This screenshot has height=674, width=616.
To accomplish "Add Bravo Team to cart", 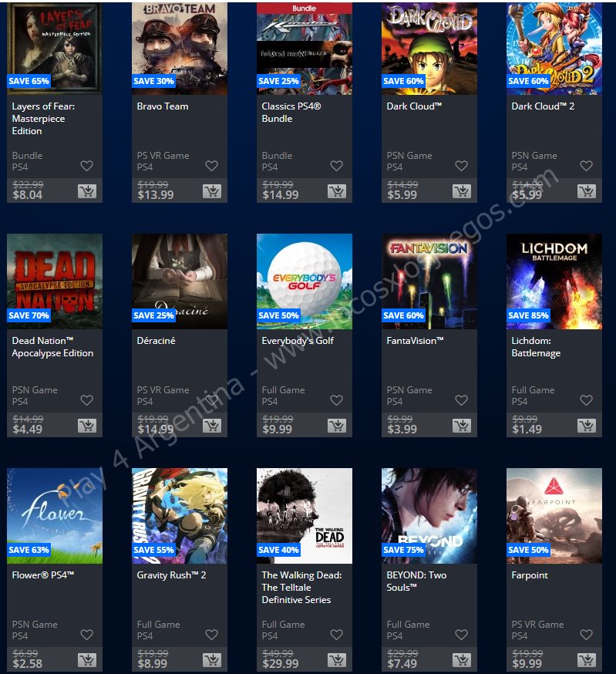I will point(212,191).
